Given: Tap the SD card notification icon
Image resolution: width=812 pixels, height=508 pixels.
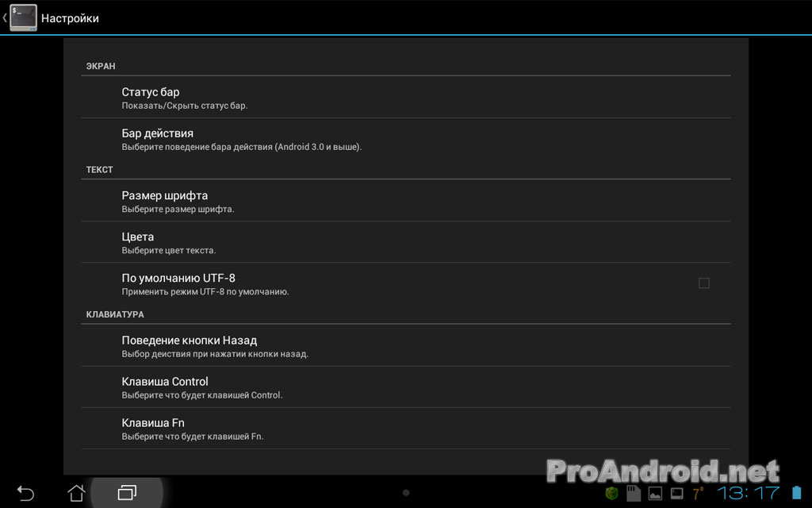Looking at the screenshot, I should [x=634, y=493].
